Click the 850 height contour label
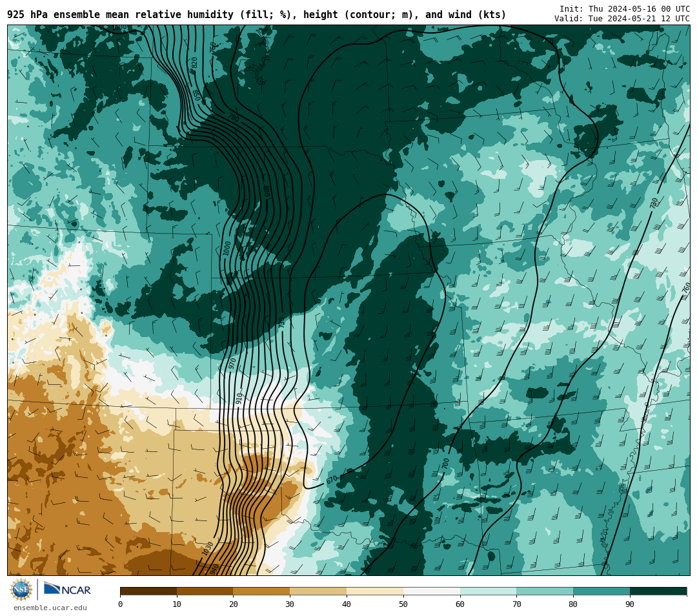The image size is (697, 616). [196, 95]
